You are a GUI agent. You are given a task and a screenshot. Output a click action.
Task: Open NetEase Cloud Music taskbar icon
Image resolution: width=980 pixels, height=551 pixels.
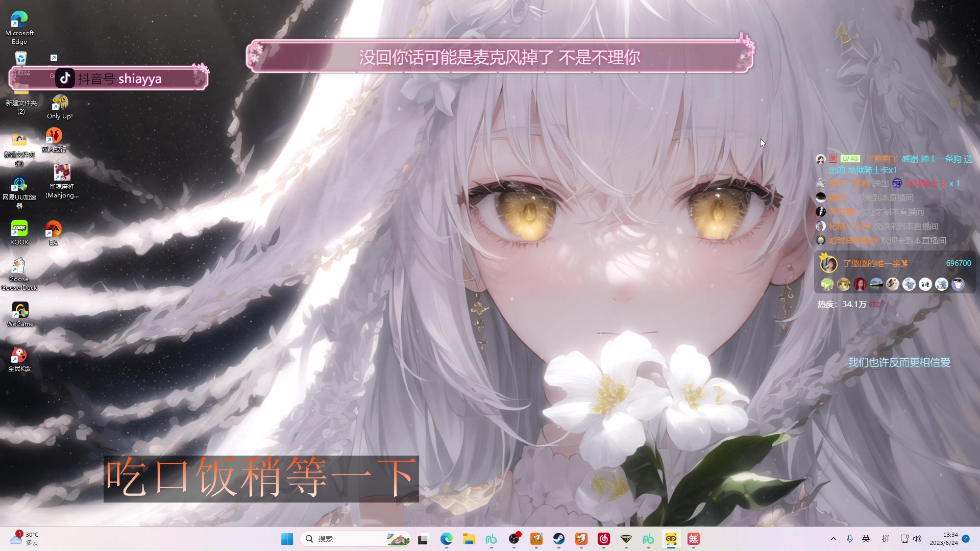tap(604, 539)
